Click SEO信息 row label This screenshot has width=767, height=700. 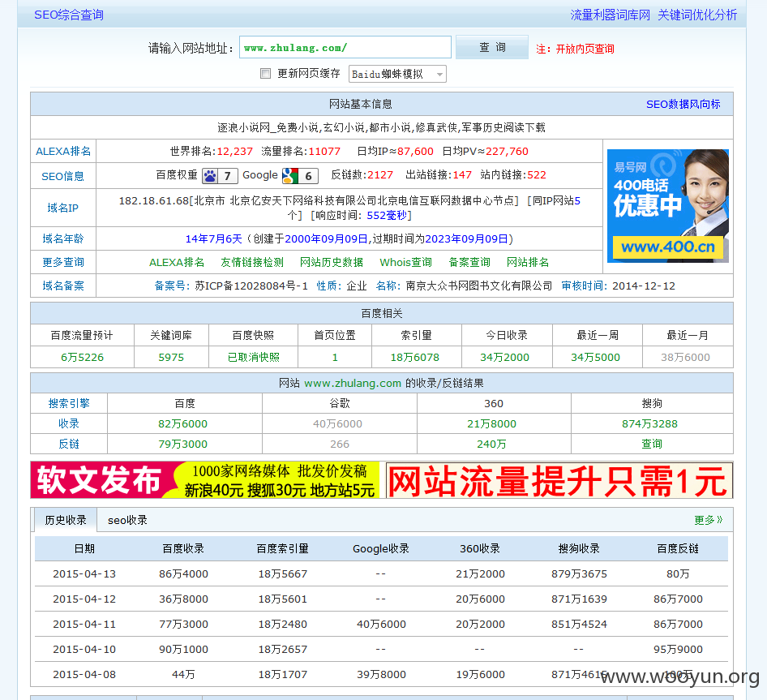pos(63,176)
